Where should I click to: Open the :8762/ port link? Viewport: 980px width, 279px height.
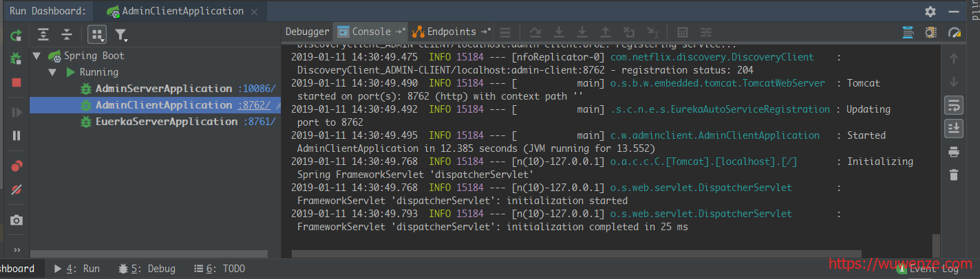tap(254, 105)
